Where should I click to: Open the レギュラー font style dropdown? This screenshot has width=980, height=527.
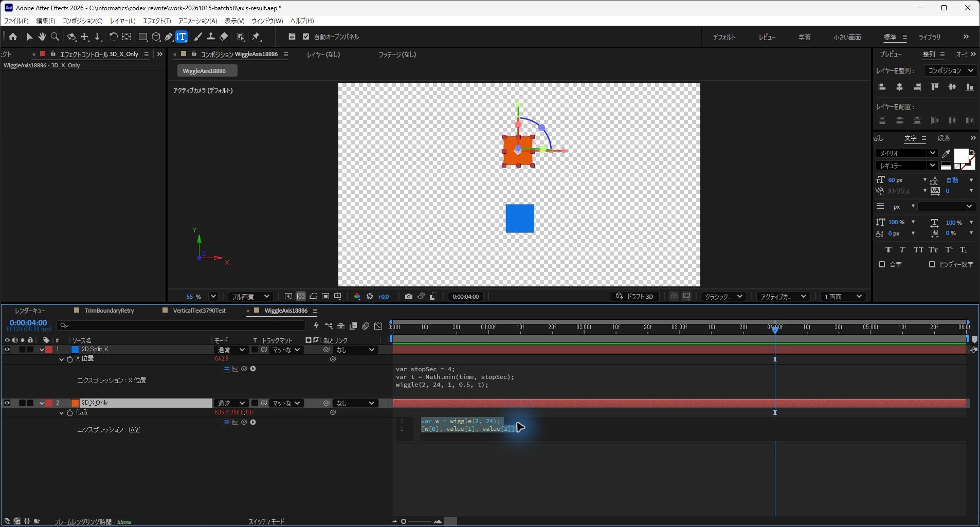coord(907,166)
